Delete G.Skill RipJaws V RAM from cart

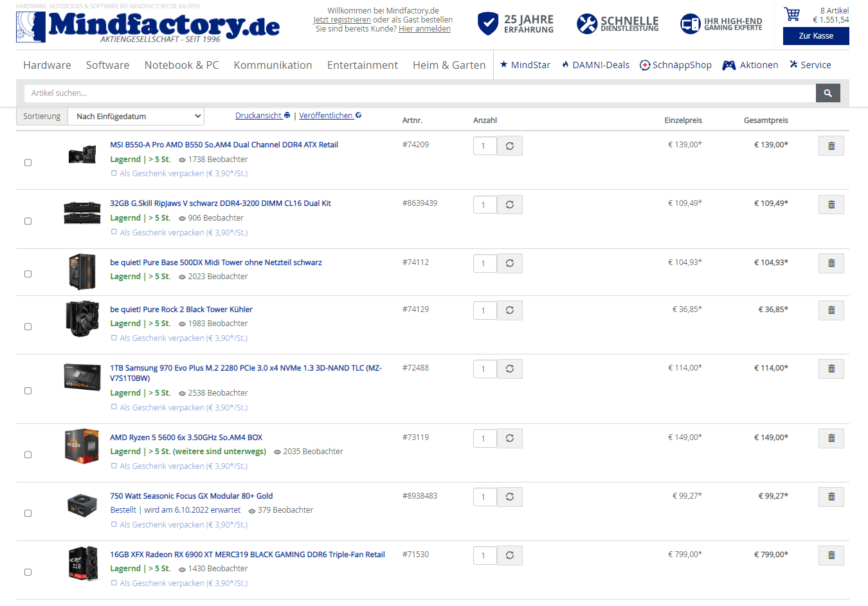831,205
